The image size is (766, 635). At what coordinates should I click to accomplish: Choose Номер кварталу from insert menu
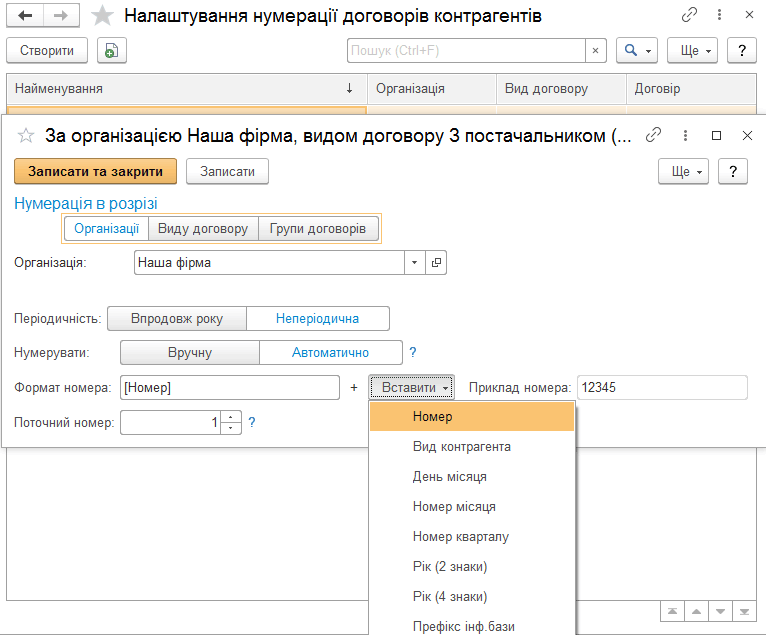pos(472,536)
